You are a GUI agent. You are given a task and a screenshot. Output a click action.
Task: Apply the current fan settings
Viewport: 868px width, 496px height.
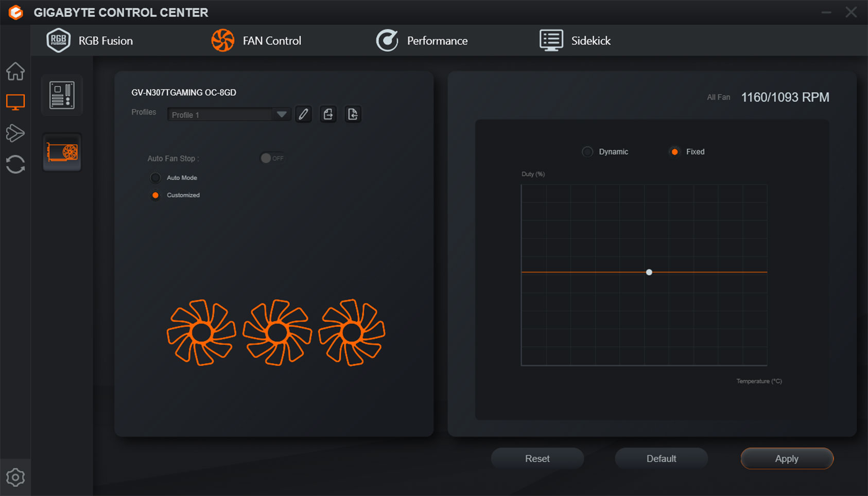click(787, 458)
